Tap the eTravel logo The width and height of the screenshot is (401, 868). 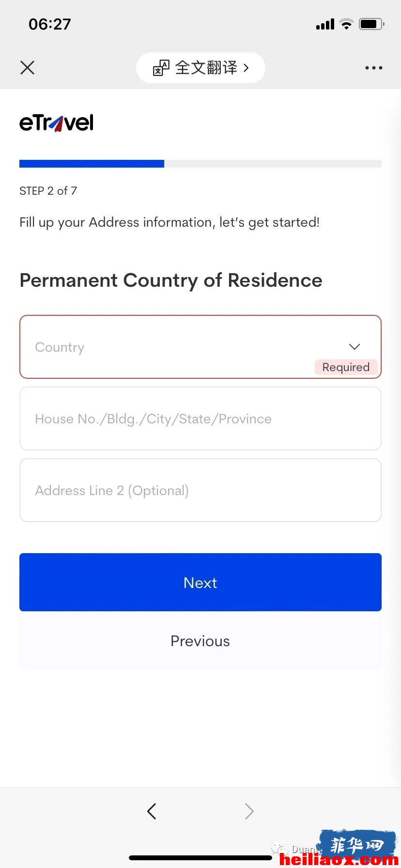click(56, 123)
